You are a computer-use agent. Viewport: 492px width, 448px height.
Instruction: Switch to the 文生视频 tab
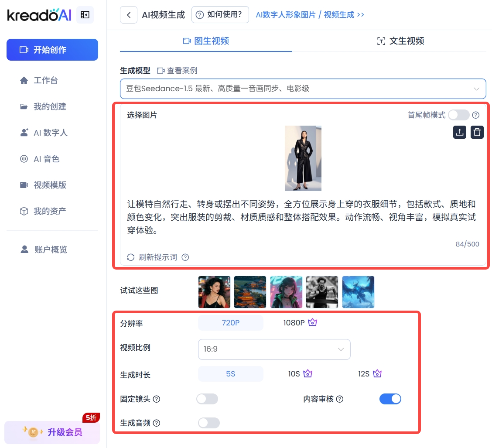pos(400,41)
